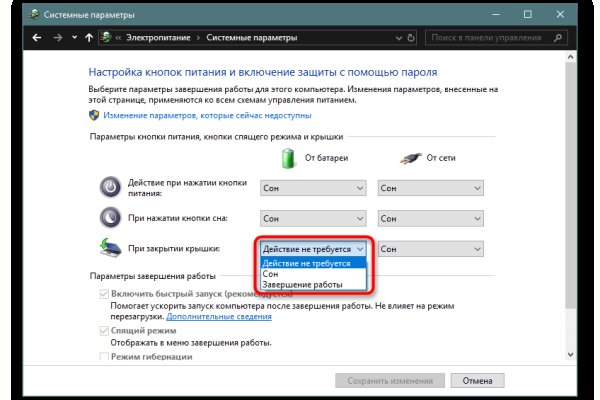Open the Дополнительные сведения link
The height and width of the screenshot is (400, 600).
tap(227, 316)
